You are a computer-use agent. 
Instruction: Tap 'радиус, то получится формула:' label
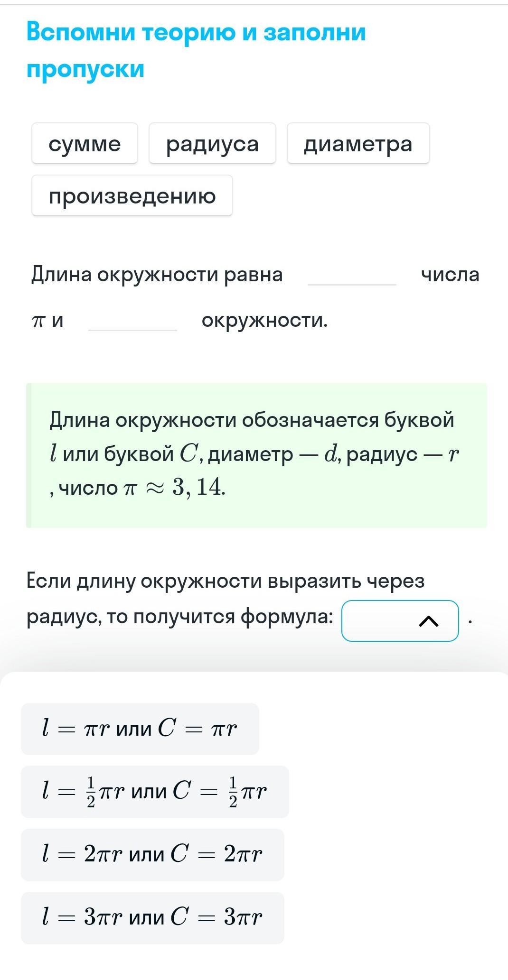pos(180,617)
